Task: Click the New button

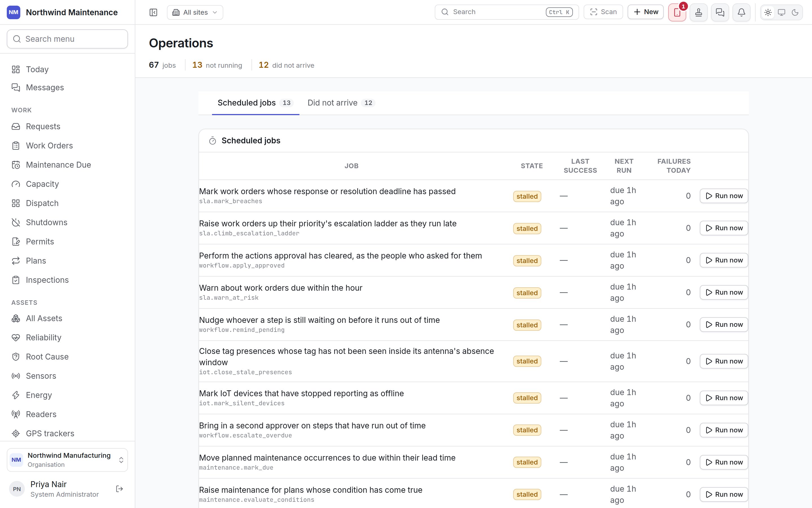Action: click(646, 12)
